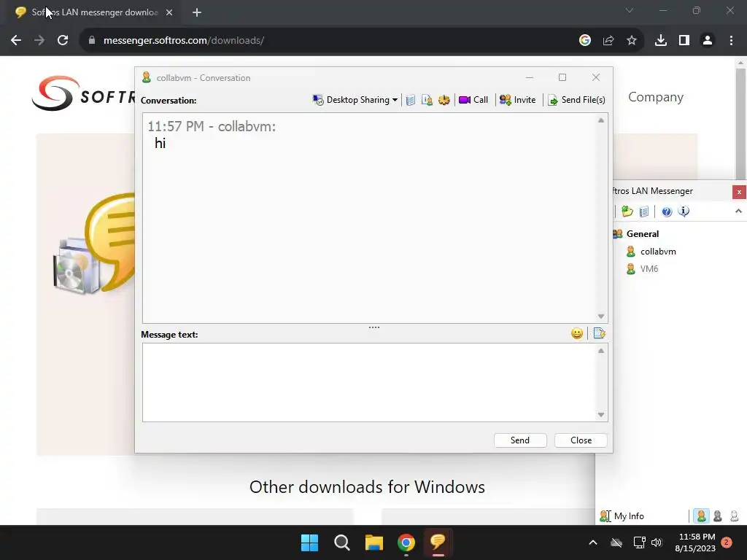Click message text scroll down arrow
This screenshot has height=560, width=747.
[x=601, y=415]
